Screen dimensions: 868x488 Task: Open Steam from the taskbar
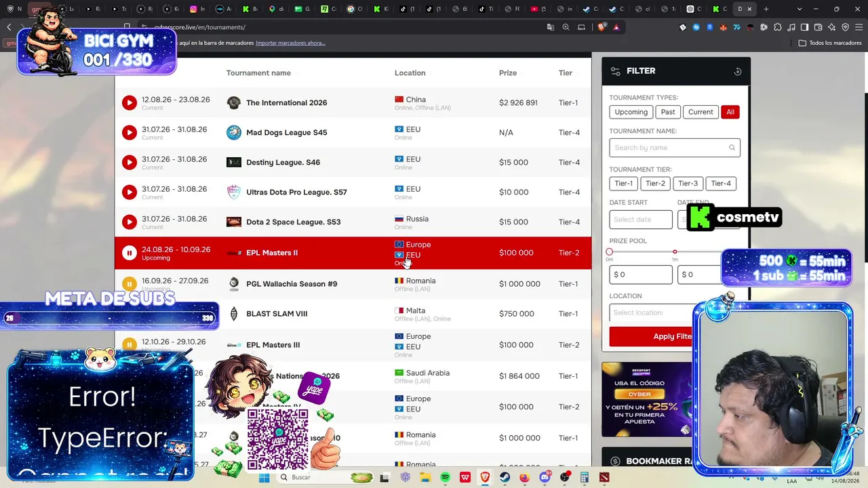click(x=505, y=477)
